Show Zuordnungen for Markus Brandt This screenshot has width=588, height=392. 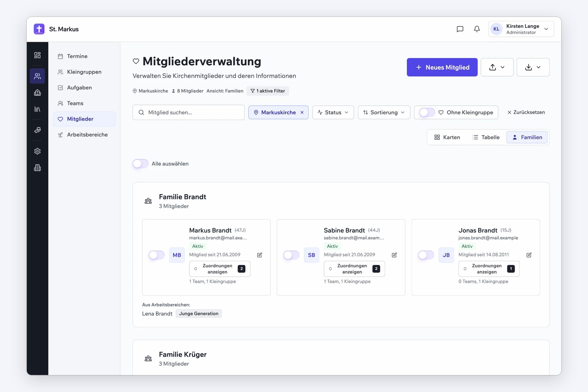(x=220, y=269)
